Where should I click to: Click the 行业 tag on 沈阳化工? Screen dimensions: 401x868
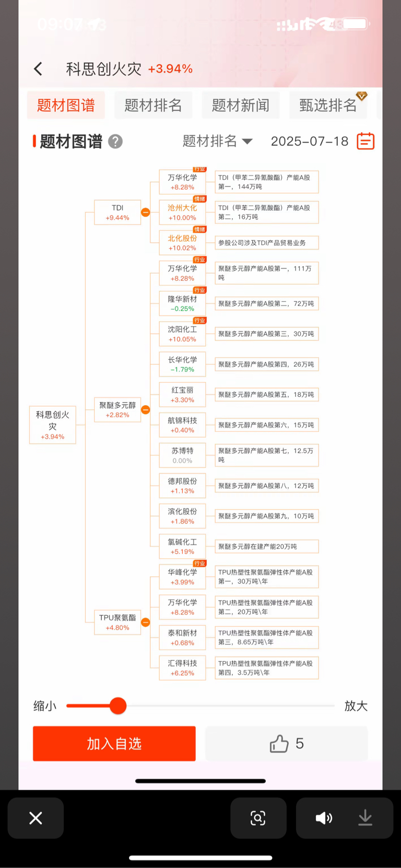(199, 320)
